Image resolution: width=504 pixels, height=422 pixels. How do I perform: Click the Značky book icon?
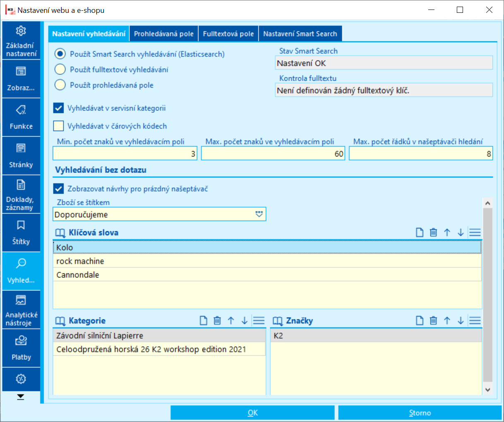click(x=277, y=321)
